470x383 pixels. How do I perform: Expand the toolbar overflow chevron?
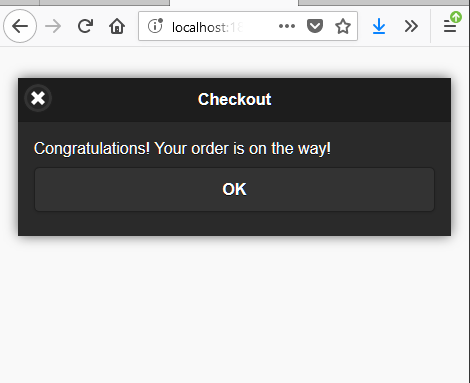coord(411,26)
